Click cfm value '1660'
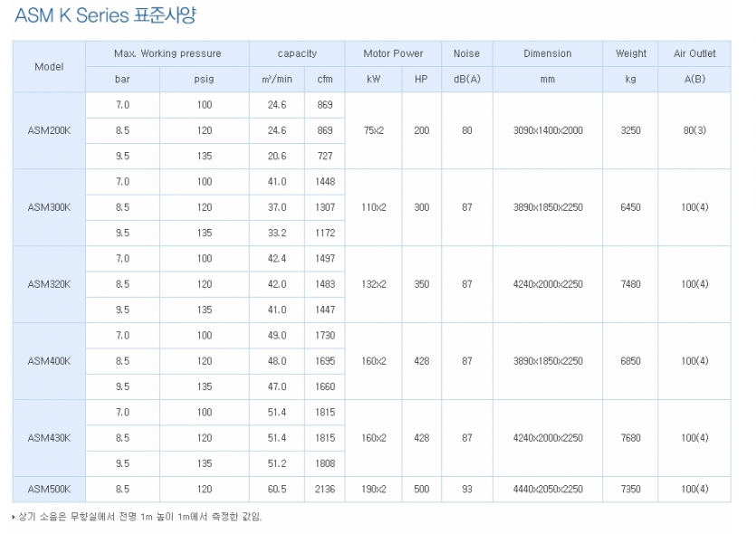Image resolution: width=756 pixels, height=534 pixels. point(325,386)
